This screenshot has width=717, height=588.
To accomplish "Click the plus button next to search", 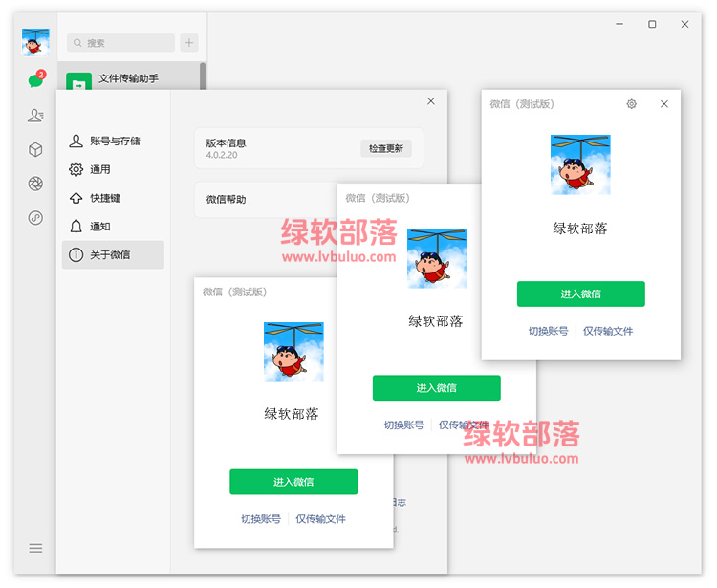I will pyautogui.click(x=189, y=42).
